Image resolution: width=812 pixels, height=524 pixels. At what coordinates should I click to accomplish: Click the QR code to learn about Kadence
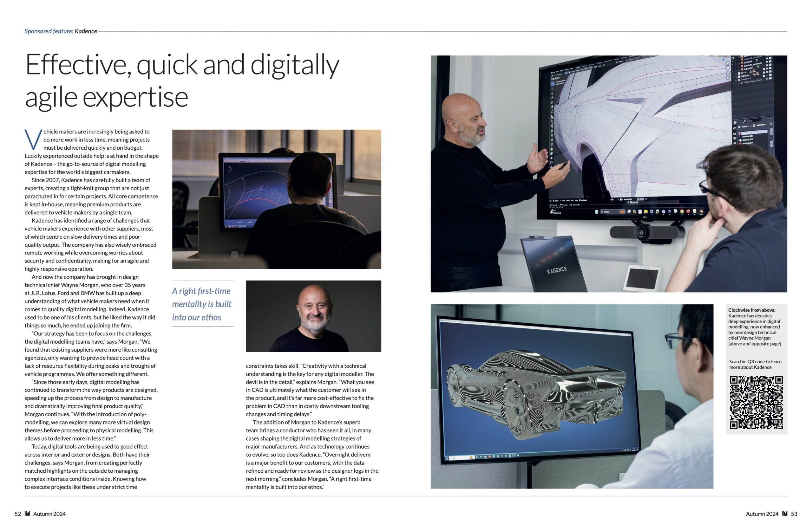tap(756, 402)
